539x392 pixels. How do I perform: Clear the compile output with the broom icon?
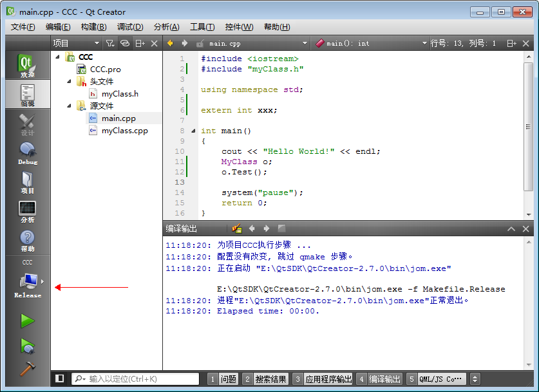[x=236, y=229]
